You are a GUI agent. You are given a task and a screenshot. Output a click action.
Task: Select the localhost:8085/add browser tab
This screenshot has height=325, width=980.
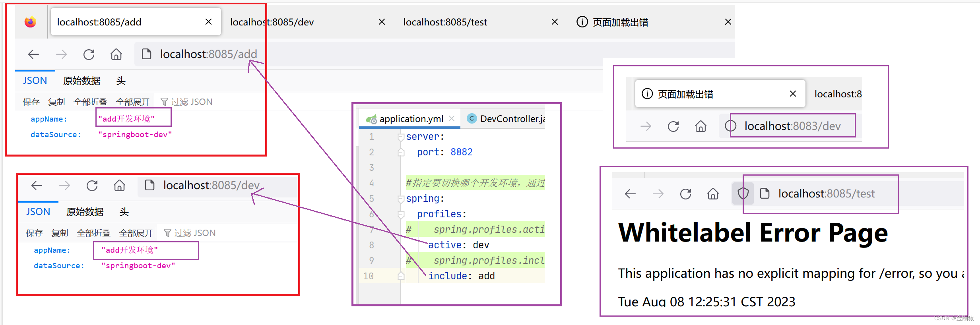click(136, 22)
